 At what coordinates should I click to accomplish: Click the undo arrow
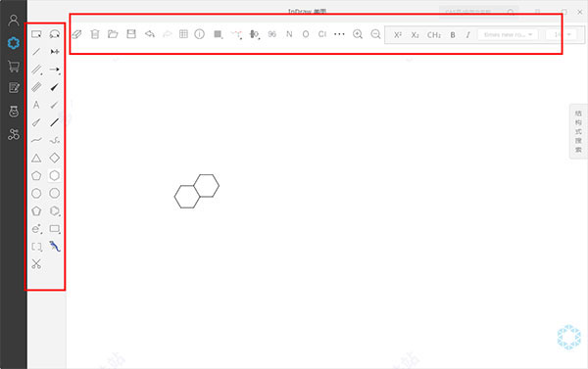150,34
